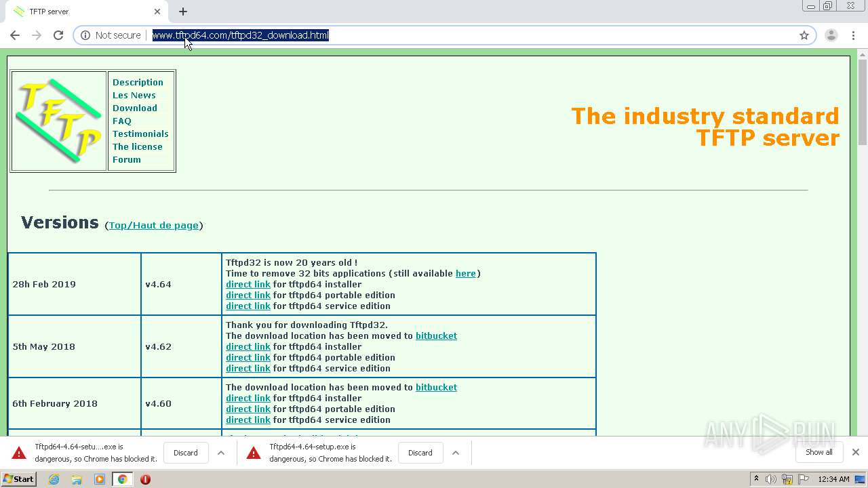Open Chrome user profile icon
Image resolution: width=868 pixels, height=488 pixels.
pos(831,35)
